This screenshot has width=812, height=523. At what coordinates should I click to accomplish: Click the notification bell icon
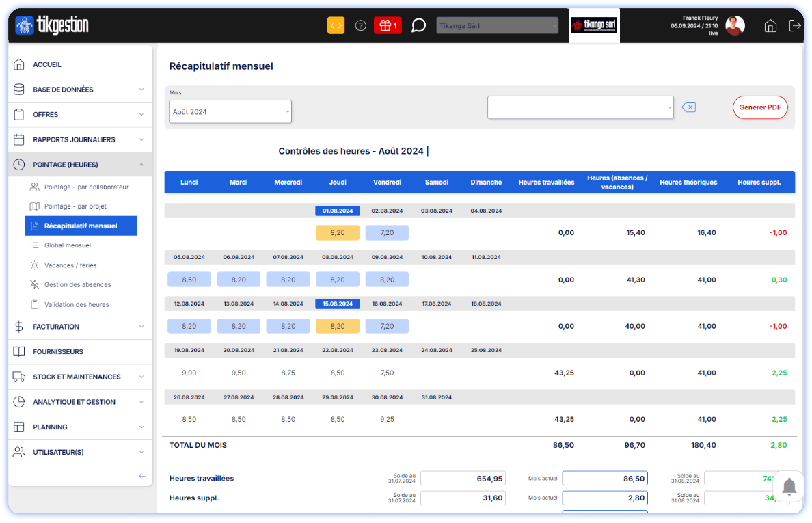click(x=789, y=486)
